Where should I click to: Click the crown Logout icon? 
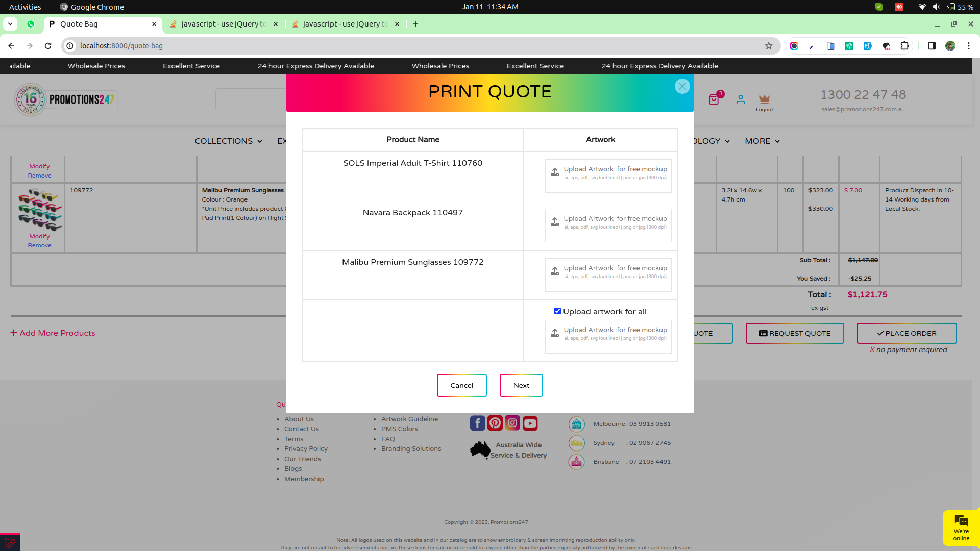764,99
